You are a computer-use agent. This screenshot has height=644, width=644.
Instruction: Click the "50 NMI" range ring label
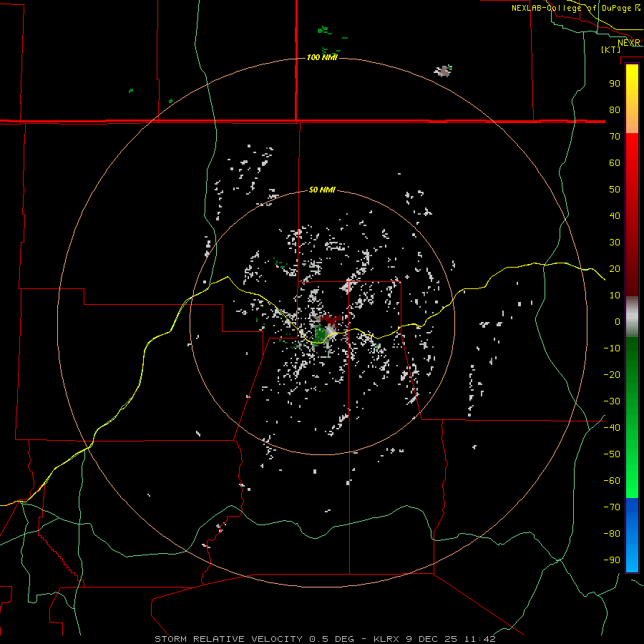pyautogui.click(x=322, y=190)
